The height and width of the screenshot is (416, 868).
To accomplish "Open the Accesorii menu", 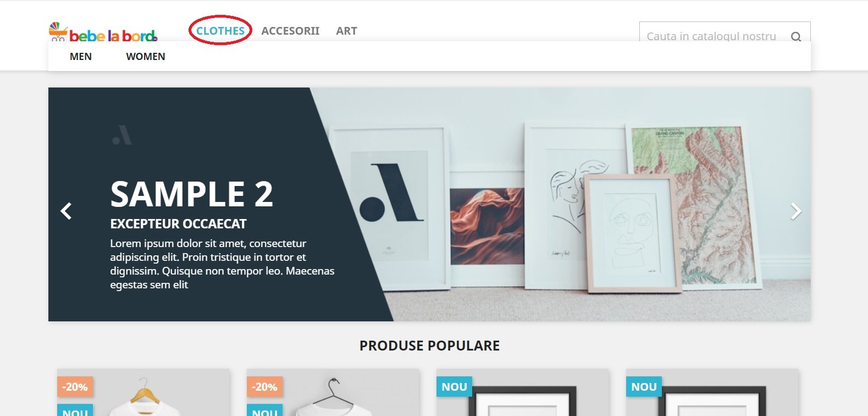I will pos(290,31).
